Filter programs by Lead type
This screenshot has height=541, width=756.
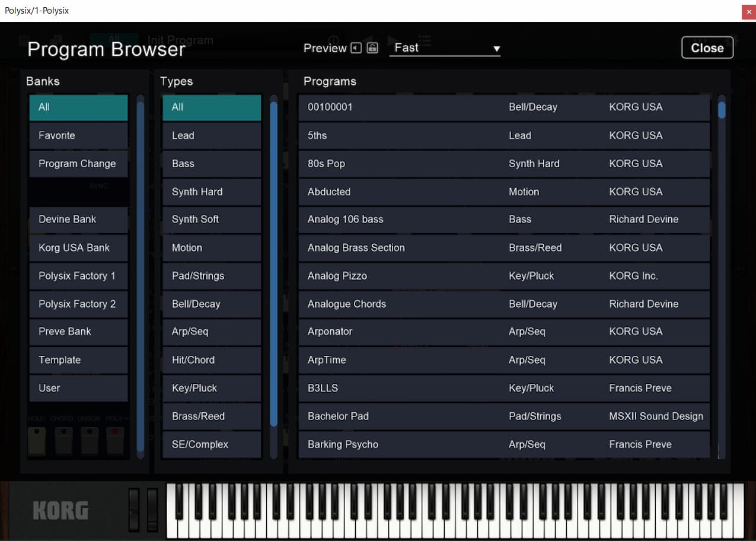[x=212, y=135]
